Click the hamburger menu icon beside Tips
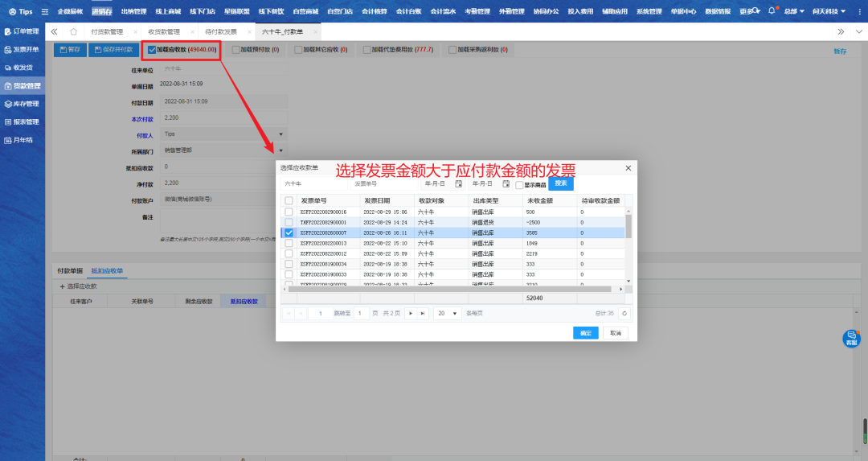 coord(44,12)
